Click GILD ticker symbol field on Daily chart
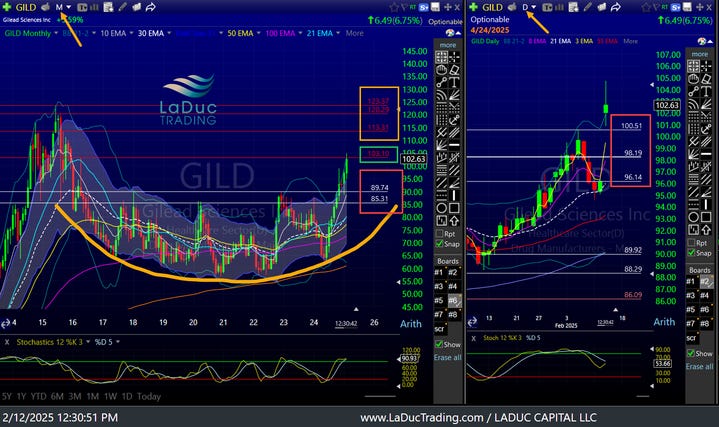Image resolution: width=719 pixels, height=427 pixels. pyautogui.click(x=492, y=7)
